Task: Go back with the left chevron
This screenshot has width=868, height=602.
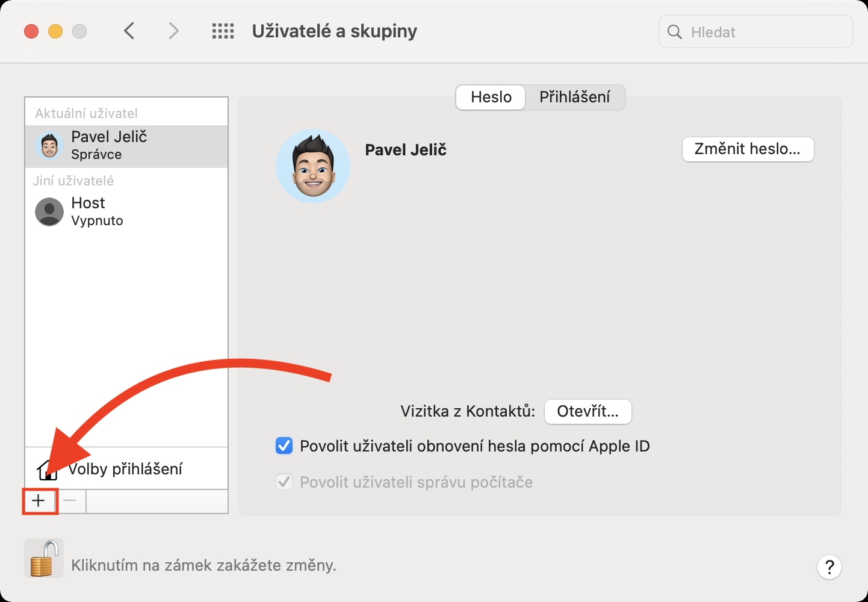Action: point(129,31)
